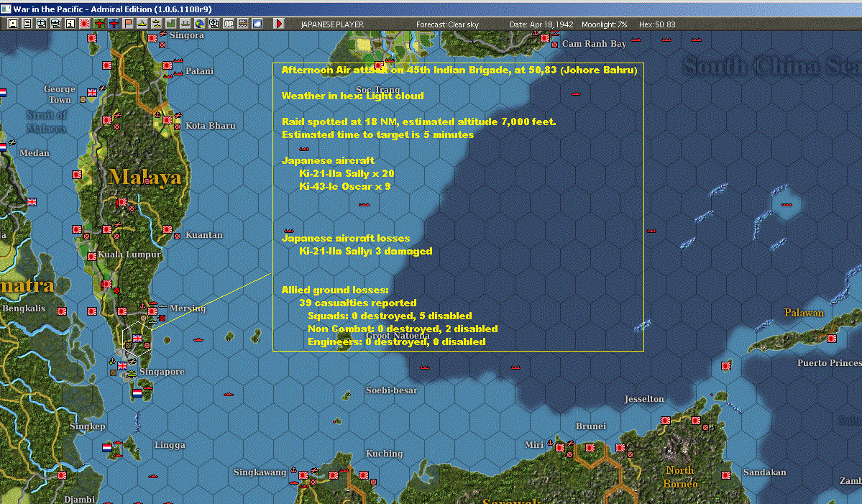Viewport: 862px width, 504px height.
Task: Click the 39 casualties reported line
Action: coord(358,303)
